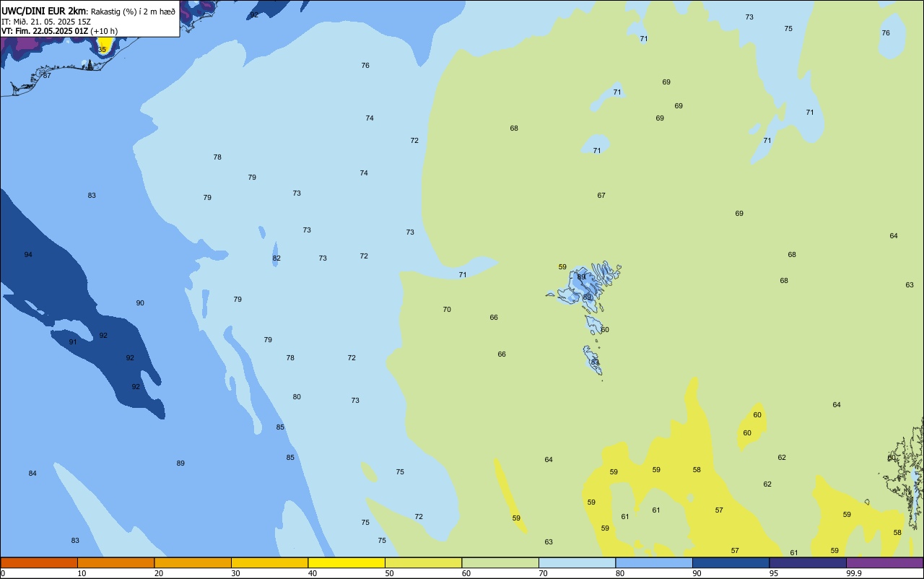Click the '(+10 h)' forecast offset text
The image size is (924, 579).
click(105, 31)
